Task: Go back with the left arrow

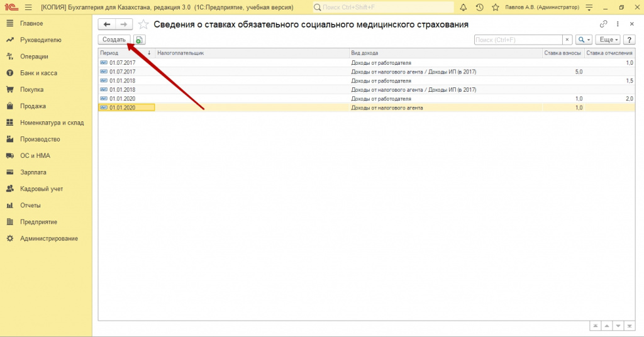Action: tap(107, 25)
